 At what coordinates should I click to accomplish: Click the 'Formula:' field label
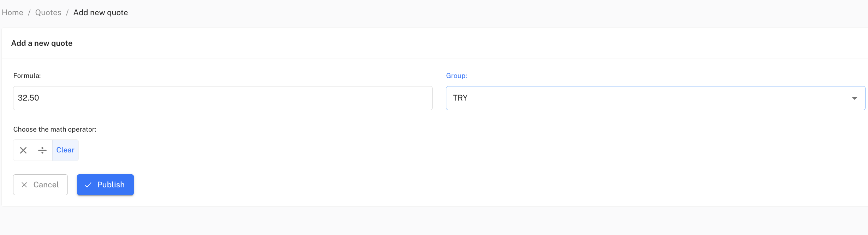[27, 76]
